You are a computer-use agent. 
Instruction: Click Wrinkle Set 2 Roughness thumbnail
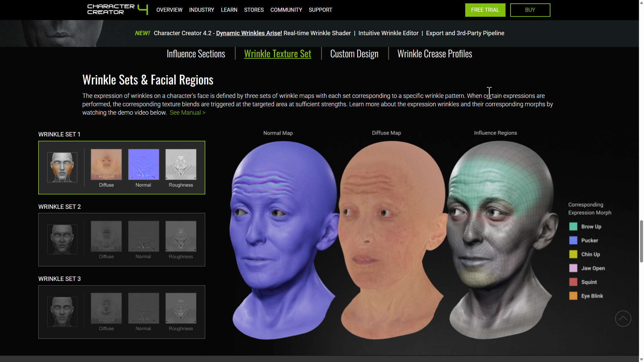pos(181,236)
